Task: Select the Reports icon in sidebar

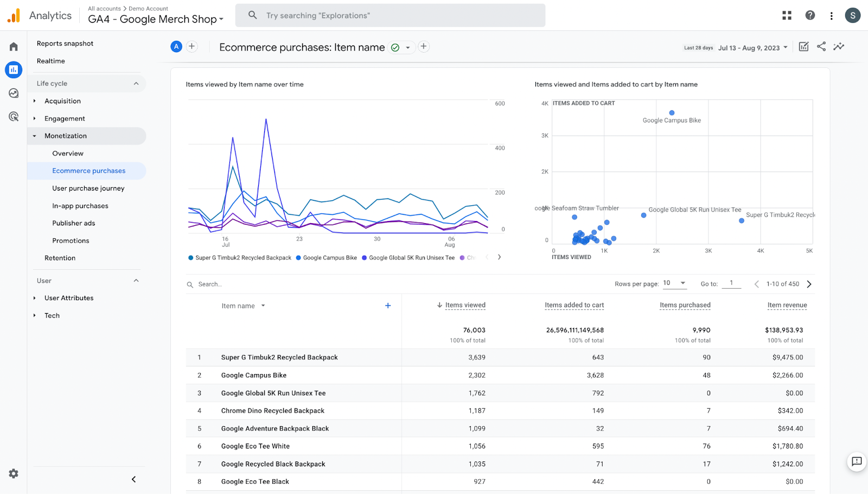Action: [x=14, y=69]
